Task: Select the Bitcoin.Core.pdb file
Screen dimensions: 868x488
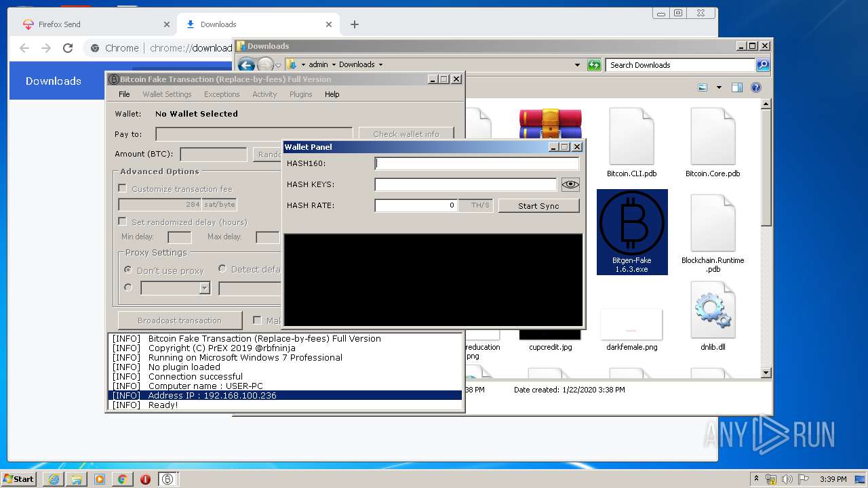Action: pyautogui.click(x=713, y=143)
